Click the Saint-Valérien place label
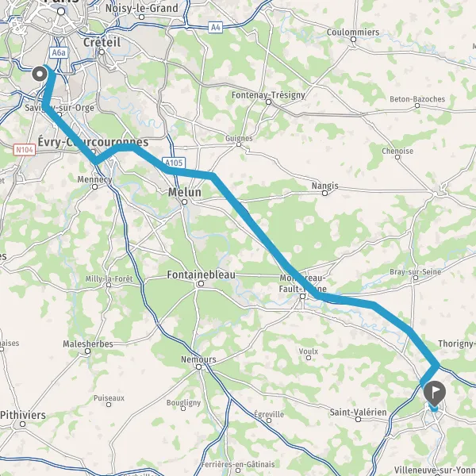Screen dimensions: 476x476 (x=359, y=413)
